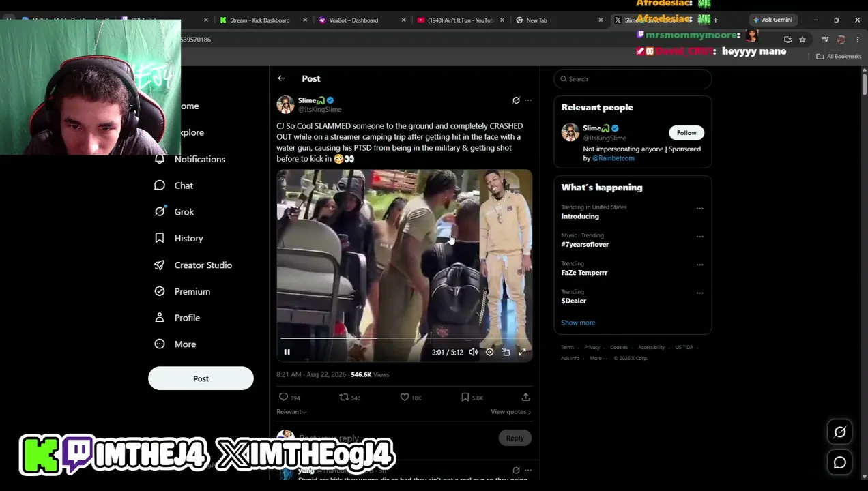Share the post using share icon
Screen dimensions: 868x491
(x=525, y=397)
